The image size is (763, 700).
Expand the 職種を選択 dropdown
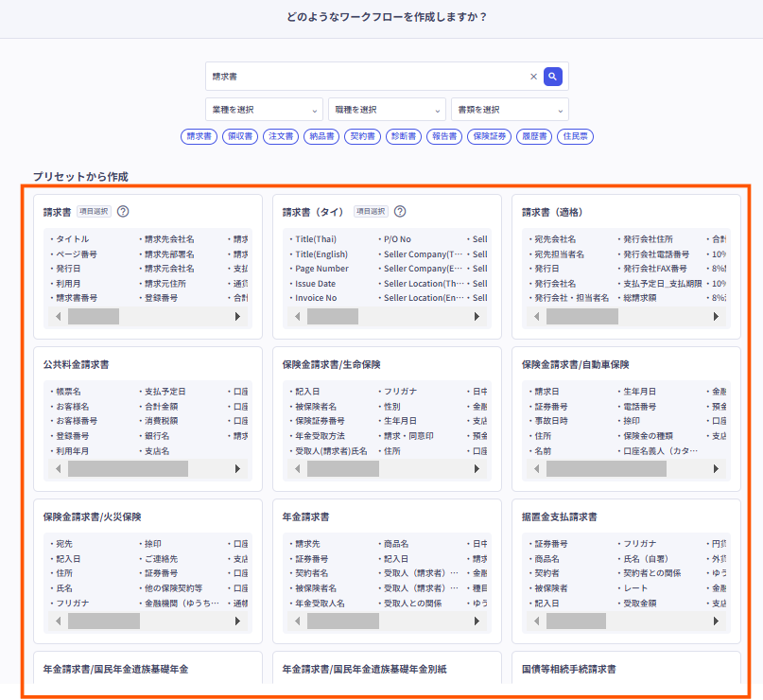(387, 110)
